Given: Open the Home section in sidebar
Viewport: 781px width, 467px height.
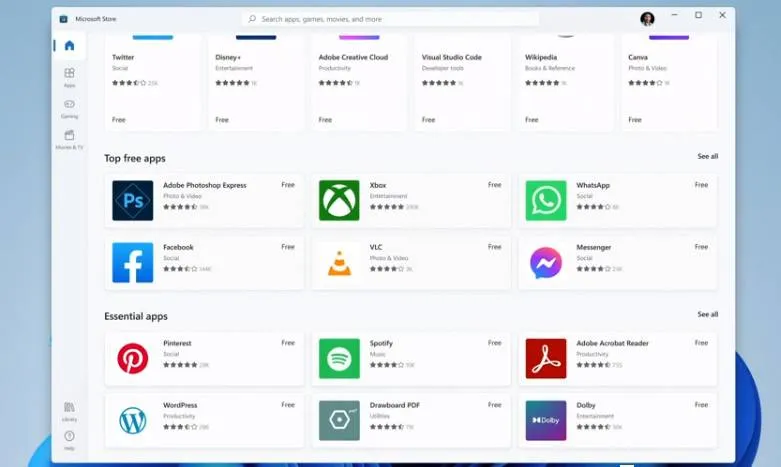Looking at the screenshot, I should (x=69, y=46).
